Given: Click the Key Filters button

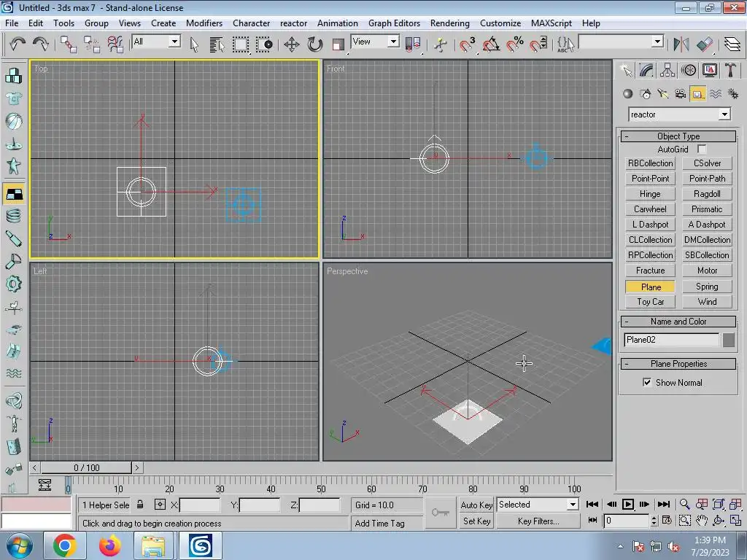Looking at the screenshot, I should coord(538,521).
